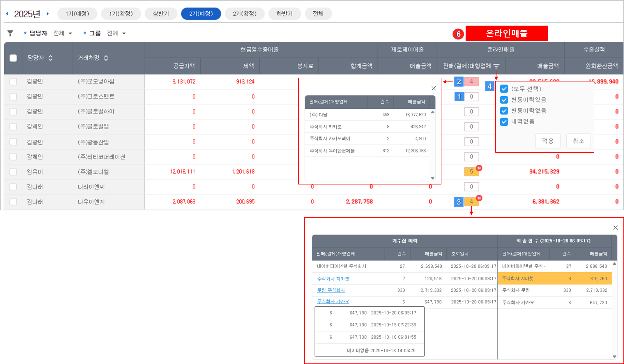Check row checkbox for (주)광동산업

pyautogui.click(x=13, y=142)
